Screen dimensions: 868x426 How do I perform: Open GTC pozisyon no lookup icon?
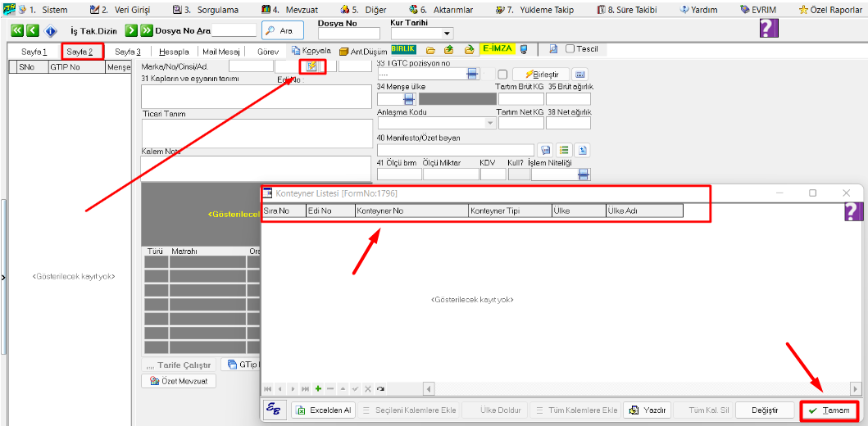(x=471, y=74)
